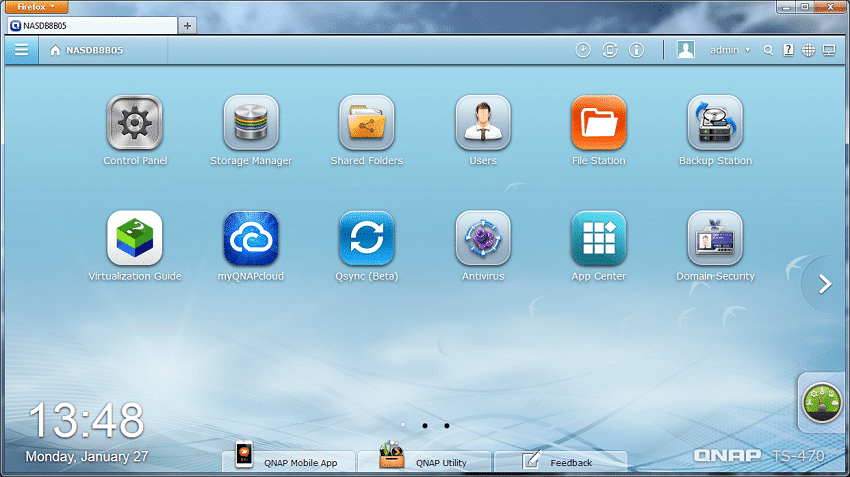
Task: Go to next desktop page arrow
Action: (825, 284)
